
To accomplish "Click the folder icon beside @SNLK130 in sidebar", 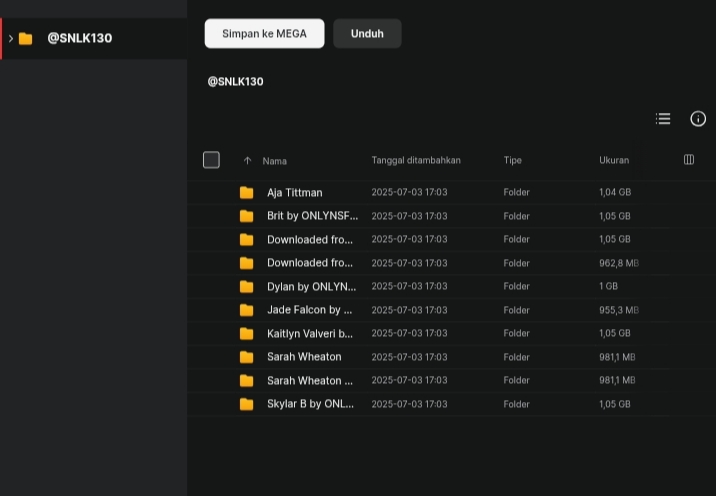I will [26, 39].
